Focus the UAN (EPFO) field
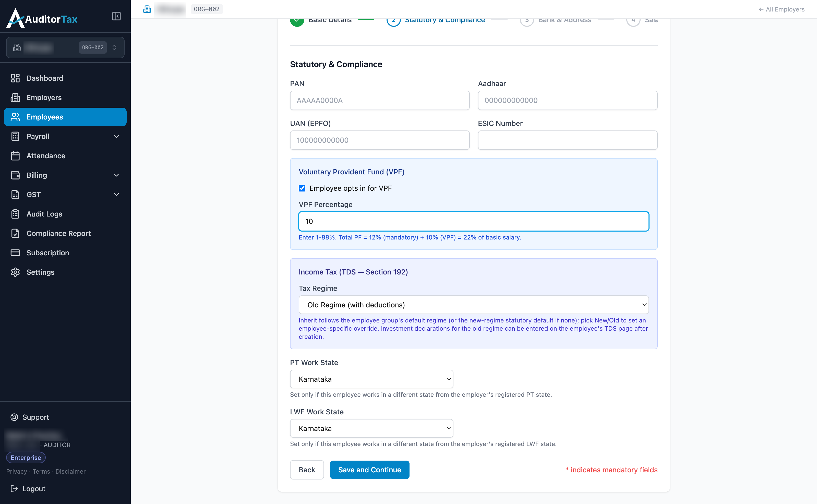Image resolution: width=817 pixels, height=504 pixels. click(379, 140)
